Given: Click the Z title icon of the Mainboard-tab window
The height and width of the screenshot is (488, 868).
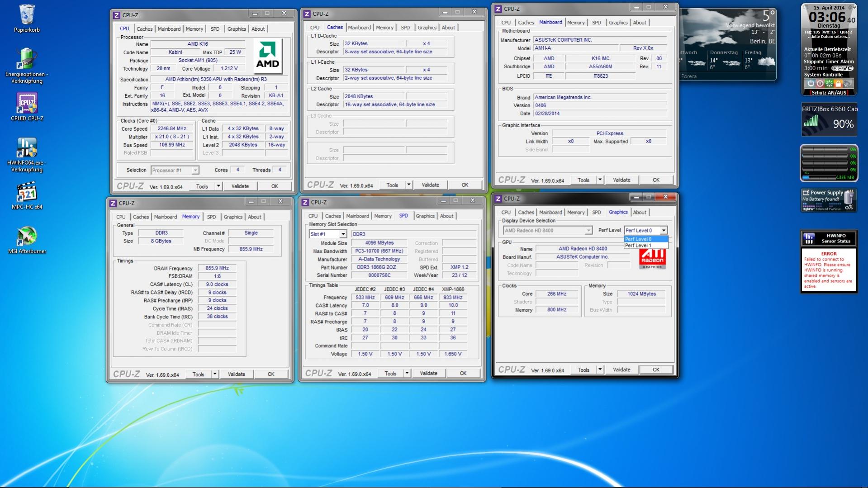Looking at the screenshot, I should (498, 9).
